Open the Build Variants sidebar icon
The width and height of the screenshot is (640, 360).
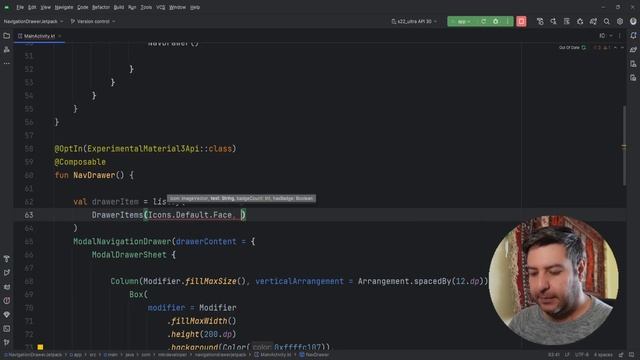pyautogui.click(x=7, y=258)
